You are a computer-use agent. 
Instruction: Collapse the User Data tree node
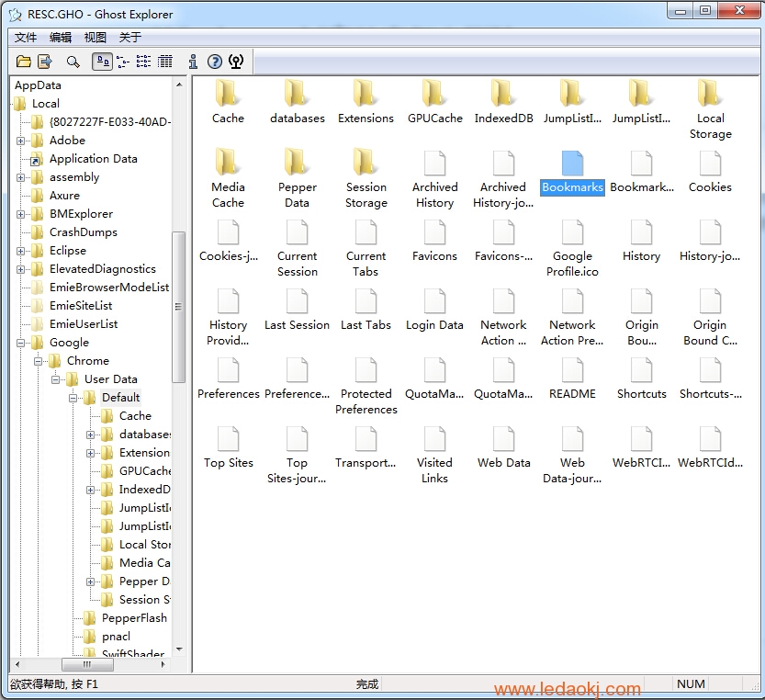[x=56, y=379]
